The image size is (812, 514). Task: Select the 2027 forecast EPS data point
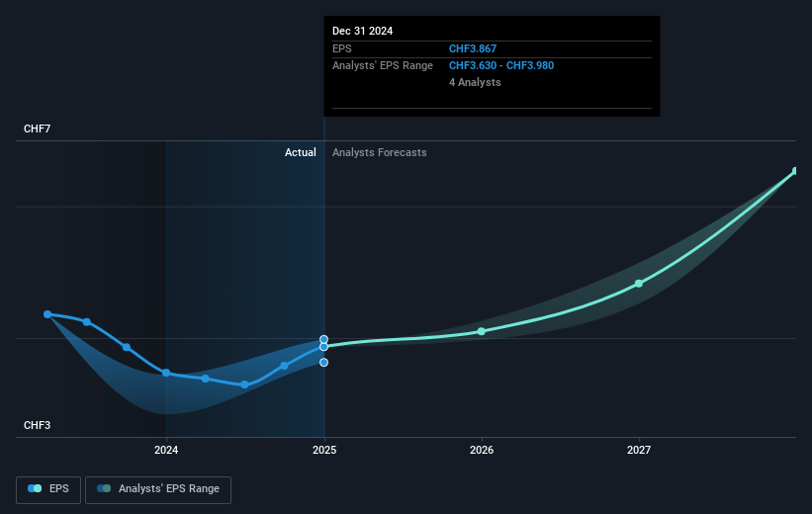[639, 284]
